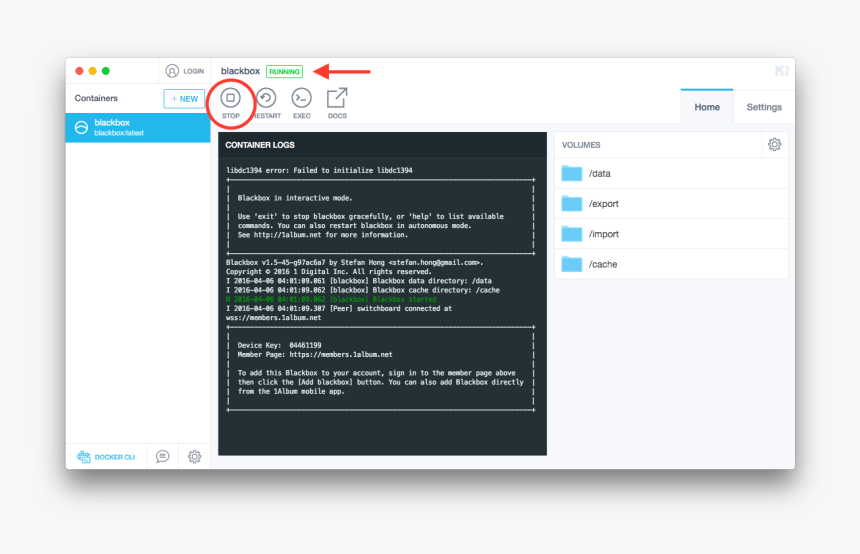The image size is (860, 554).
Task: Click the RUNNING status badge
Action: point(284,71)
